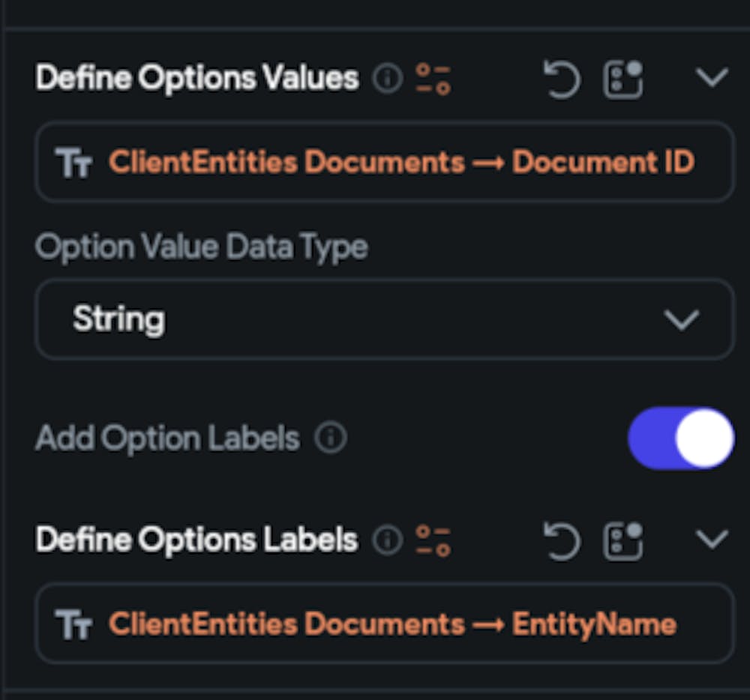This screenshot has height=700, width=750.
Task: Reset the Define Options Values binding
Action: [562, 78]
